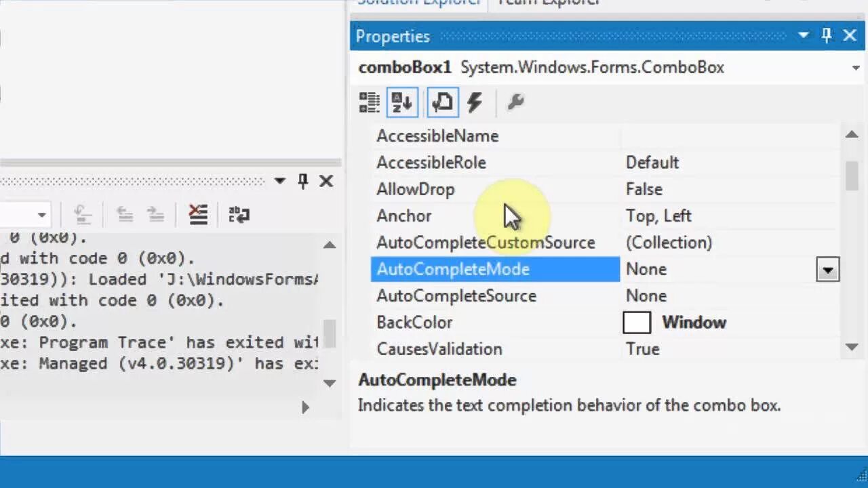Select the CausesValidation property
This screenshot has height=488, width=868.
click(x=439, y=349)
